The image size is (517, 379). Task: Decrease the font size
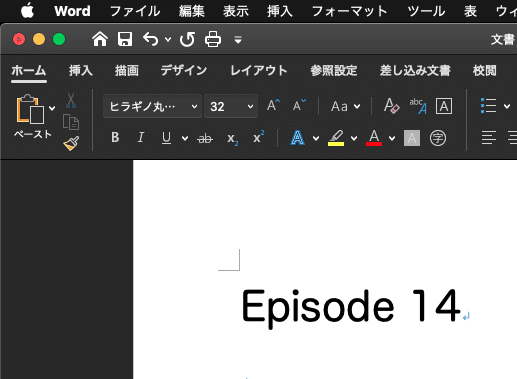coord(299,106)
